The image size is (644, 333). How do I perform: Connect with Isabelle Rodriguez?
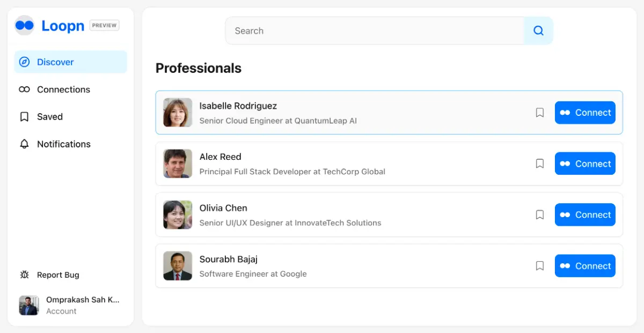pyautogui.click(x=585, y=113)
